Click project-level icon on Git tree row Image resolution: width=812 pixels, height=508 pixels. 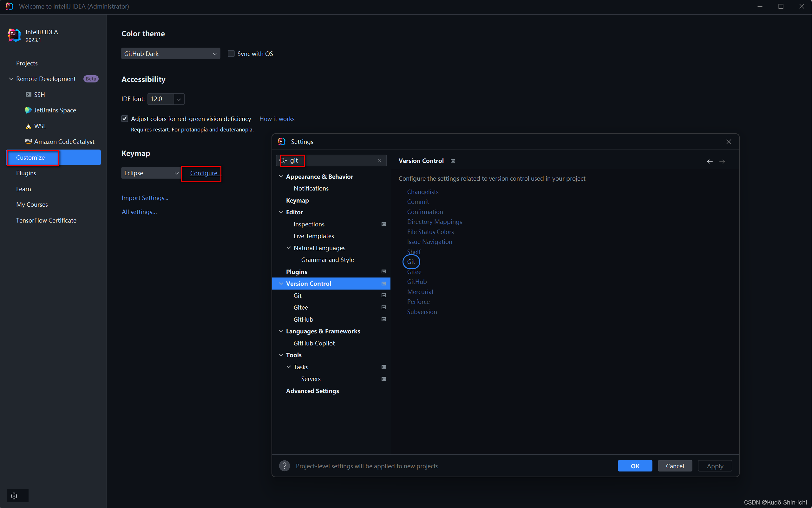coord(383,295)
